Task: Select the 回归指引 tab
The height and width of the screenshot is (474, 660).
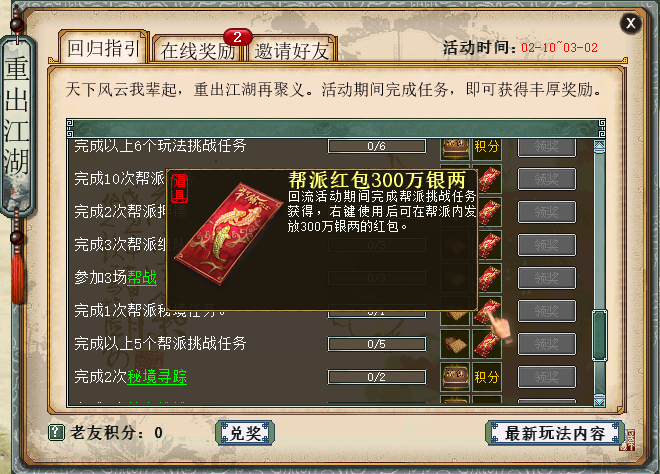Action: 103,48
